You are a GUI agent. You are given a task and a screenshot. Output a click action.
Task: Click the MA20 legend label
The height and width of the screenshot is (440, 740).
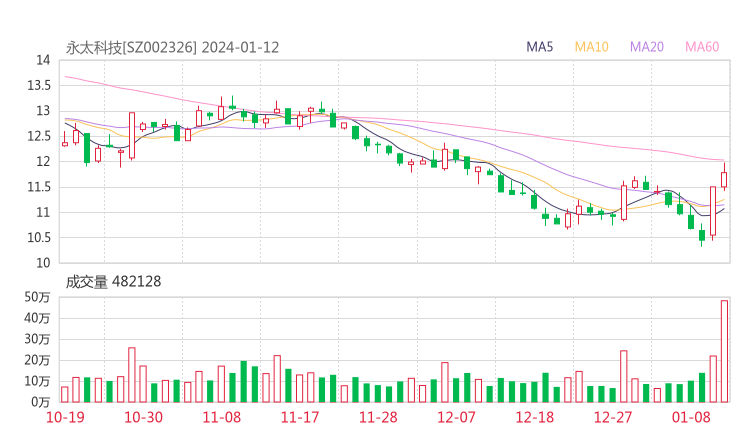click(647, 47)
